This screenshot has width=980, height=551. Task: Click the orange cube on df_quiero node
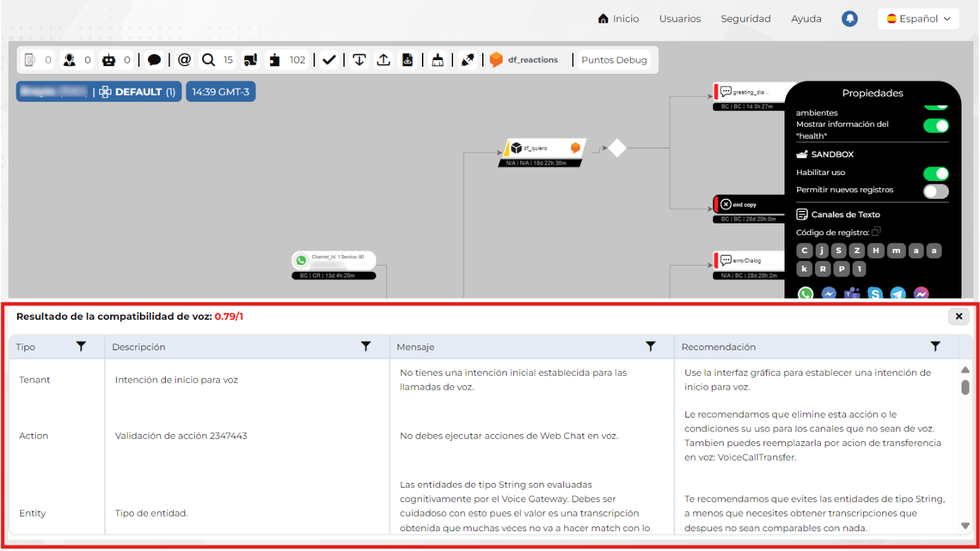point(575,148)
